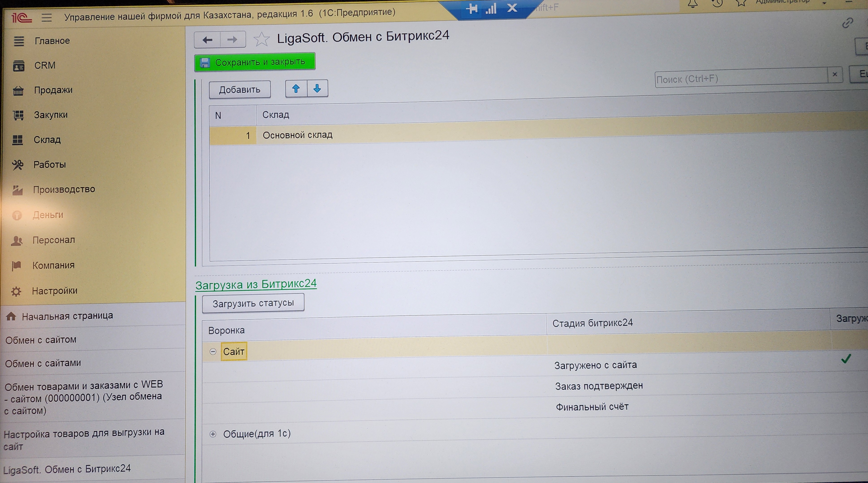Open the Склад section in sidebar
This screenshot has width=868, height=483.
(47, 140)
